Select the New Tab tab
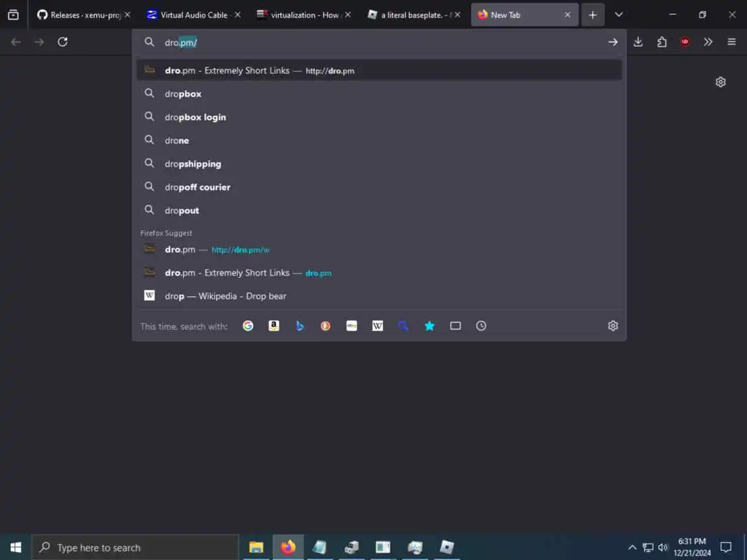747x560 pixels. tap(519, 15)
